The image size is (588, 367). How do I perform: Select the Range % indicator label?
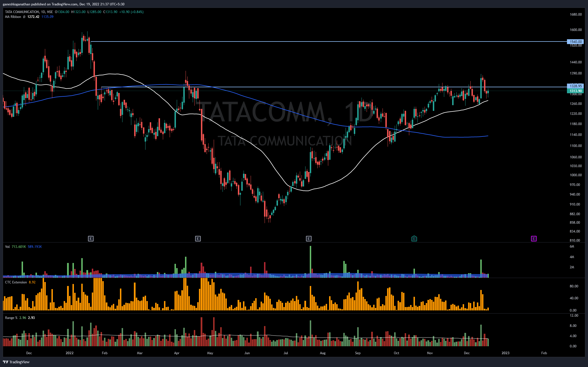pyautogui.click(x=11, y=318)
